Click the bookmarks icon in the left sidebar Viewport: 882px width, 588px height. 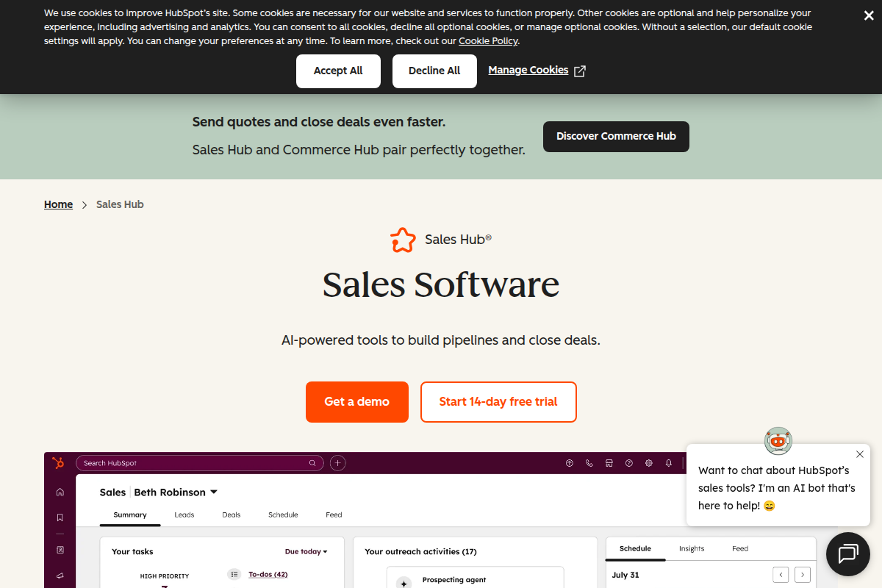tap(60, 517)
